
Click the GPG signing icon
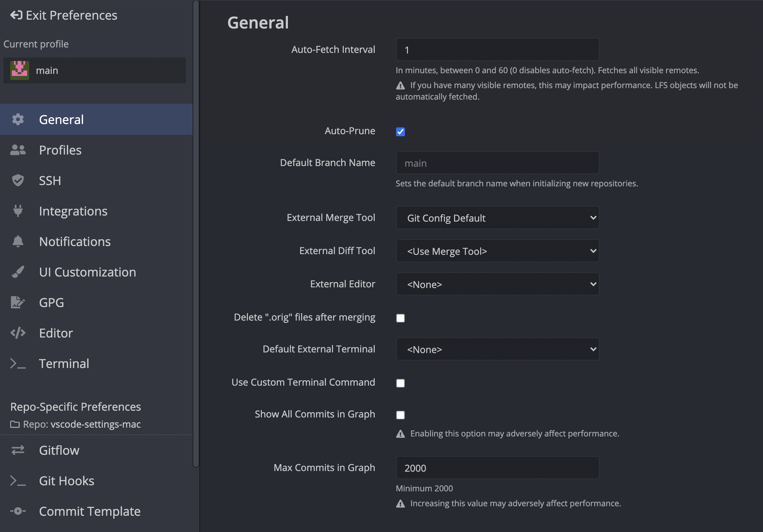(18, 302)
